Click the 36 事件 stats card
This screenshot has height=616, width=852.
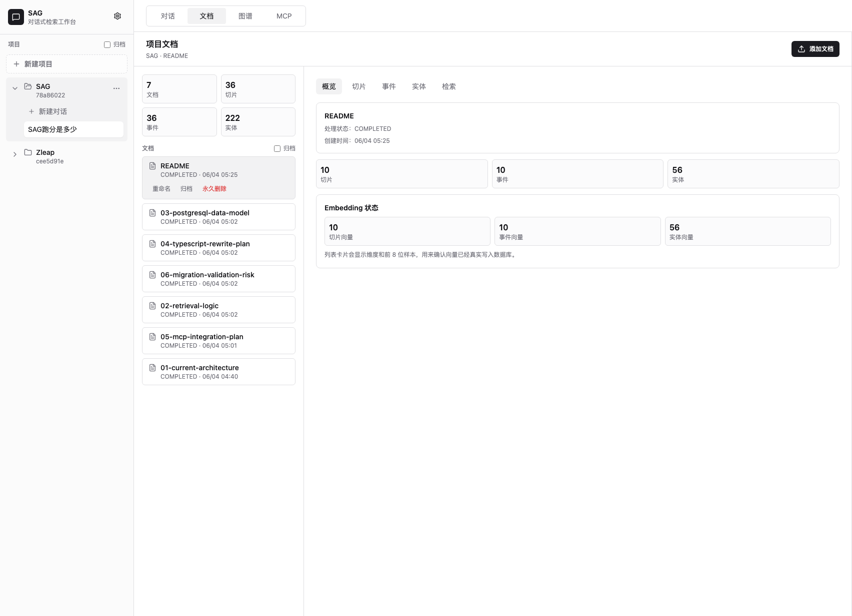[179, 122]
